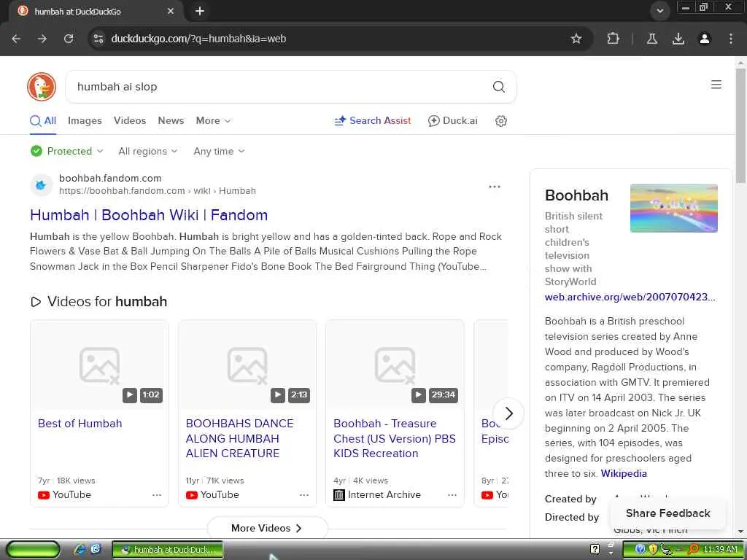Screen dimensions: 747x560
Task: Open Search Assist
Action: click(373, 120)
